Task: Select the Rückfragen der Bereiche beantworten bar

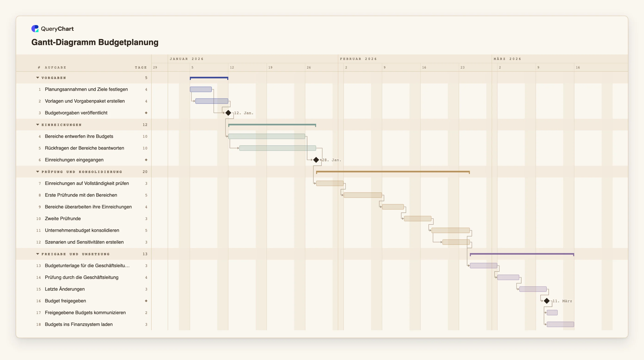Action: 278,148
